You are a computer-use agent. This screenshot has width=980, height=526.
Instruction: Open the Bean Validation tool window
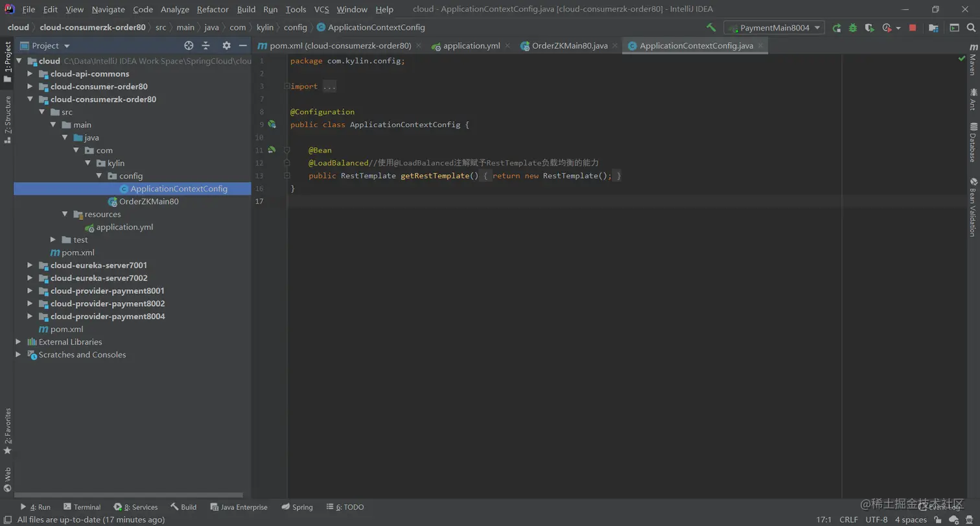pyautogui.click(x=973, y=207)
